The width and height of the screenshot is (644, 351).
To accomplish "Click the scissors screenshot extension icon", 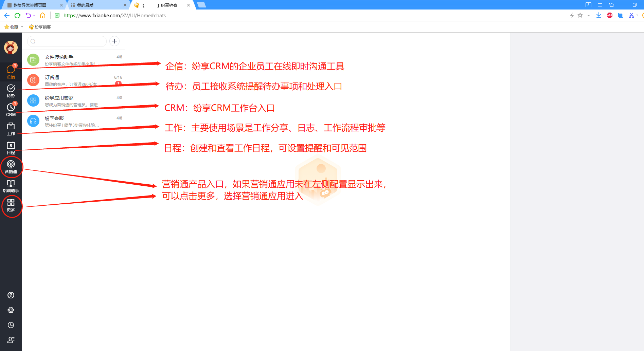I will point(631,15).
